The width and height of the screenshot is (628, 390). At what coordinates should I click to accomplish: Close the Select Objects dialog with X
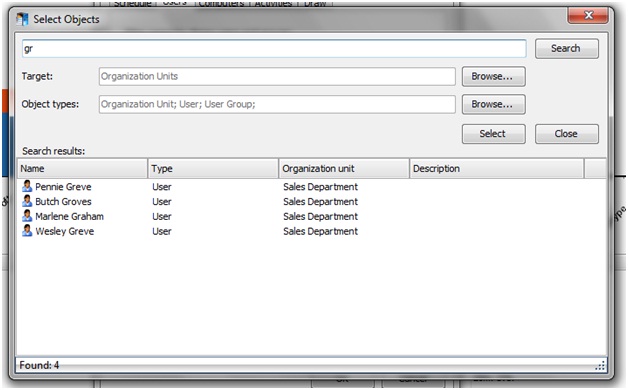tap(588, 15)
